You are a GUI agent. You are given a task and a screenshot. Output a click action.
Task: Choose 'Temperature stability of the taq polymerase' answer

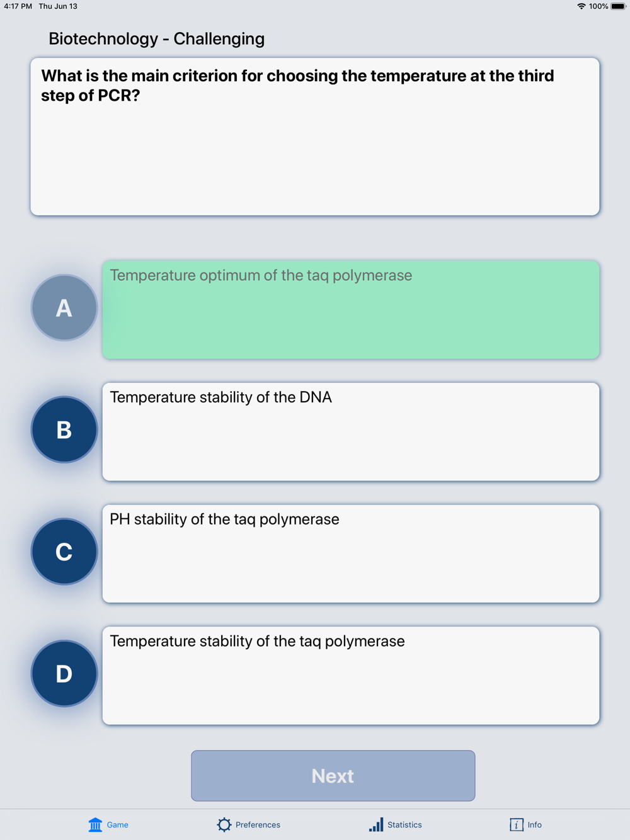(351, 676)
